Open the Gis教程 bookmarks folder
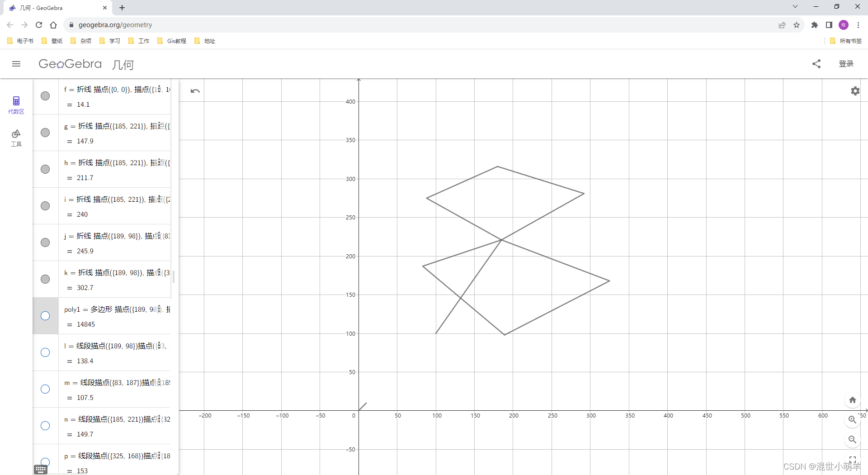 (x=172, y=41)
